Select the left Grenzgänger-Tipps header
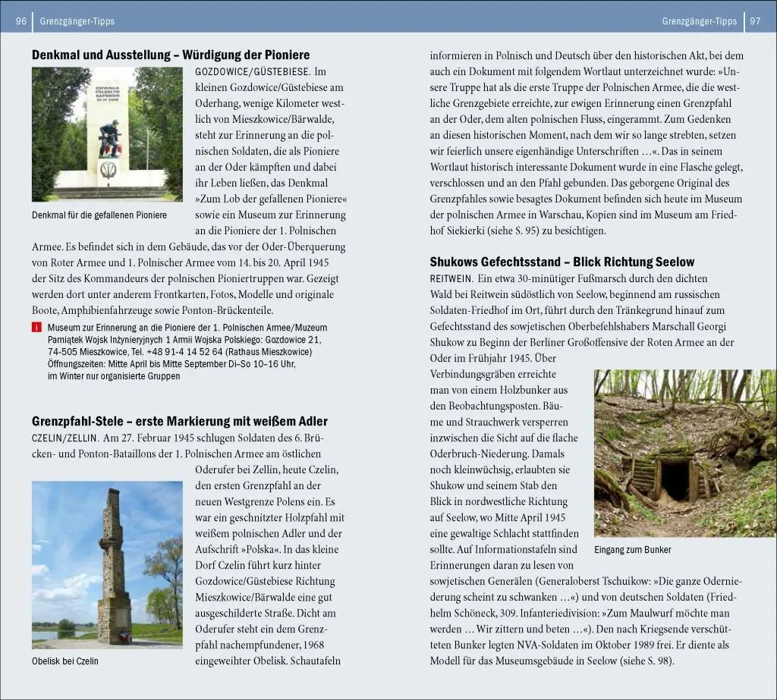 77,21
